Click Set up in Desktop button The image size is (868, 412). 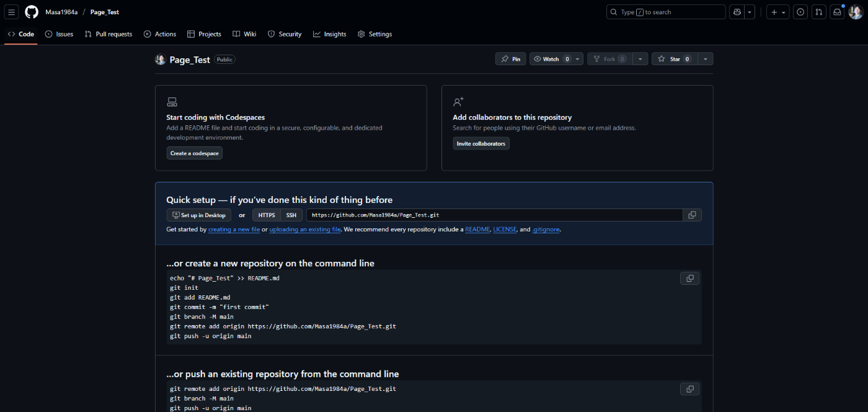click(x=199, y=215)
